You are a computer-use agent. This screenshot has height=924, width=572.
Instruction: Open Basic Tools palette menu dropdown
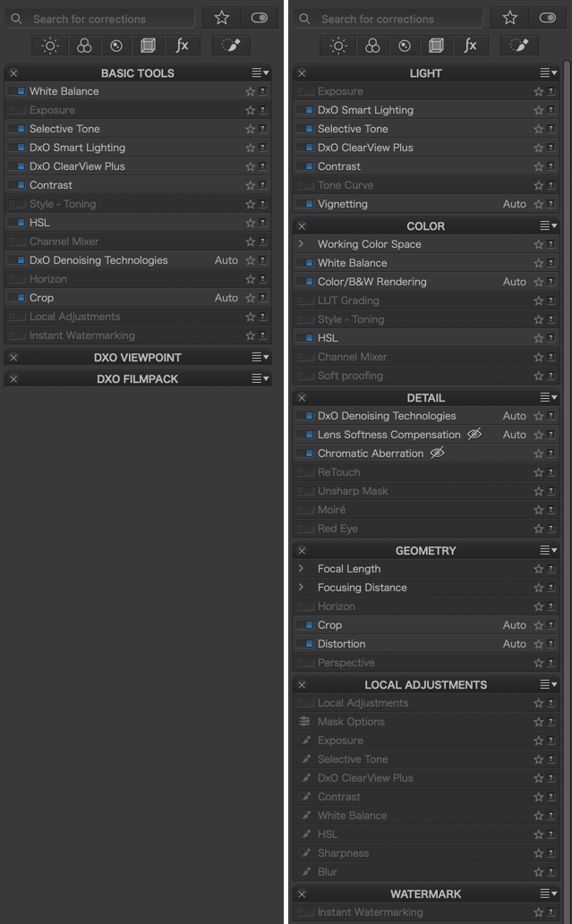pyautogui.click(x=260, y=73)
